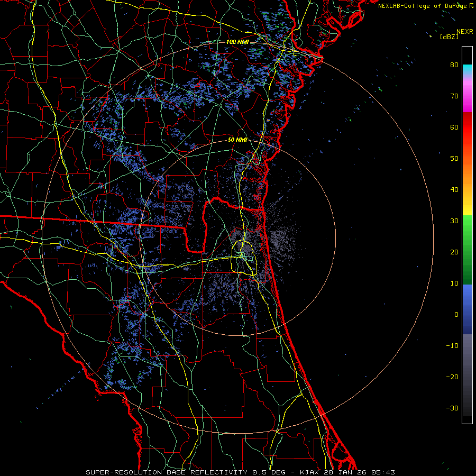Click the 80 dBZ scale value
The width and height of the screenshot is (476, 476).
point(454,65)
